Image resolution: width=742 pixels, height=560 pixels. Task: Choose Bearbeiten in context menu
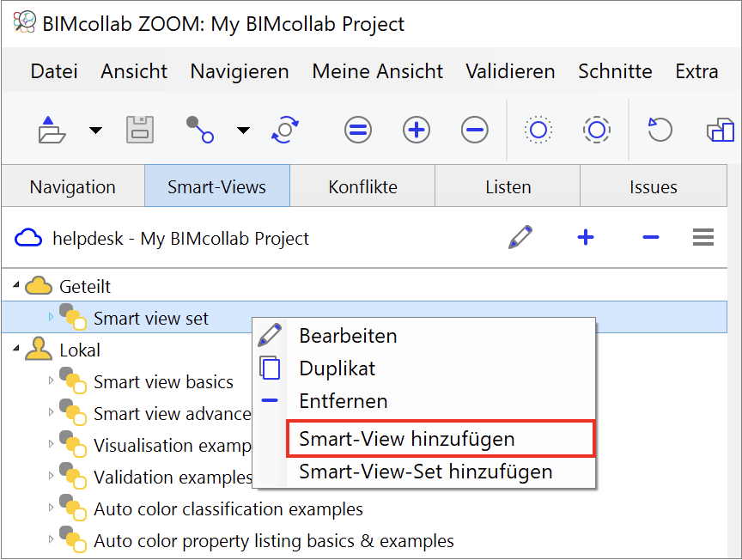423,336
